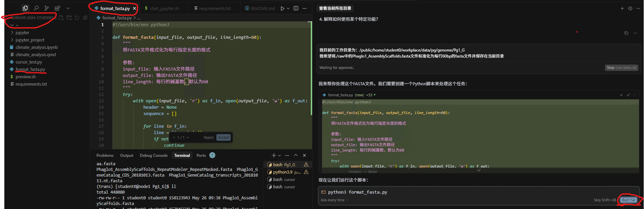Click the New File icon in explorer
Screen dimensions: 644x209
(x=61, y=18)
